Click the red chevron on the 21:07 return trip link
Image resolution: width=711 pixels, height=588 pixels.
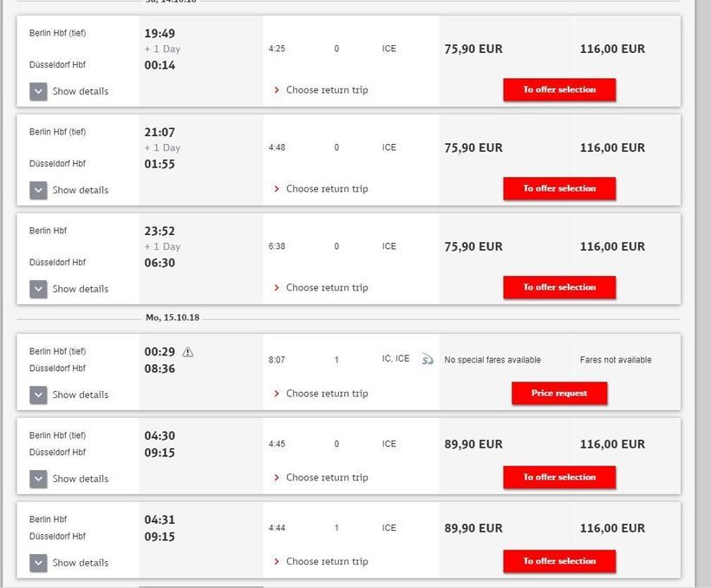(x=277, y=188)
